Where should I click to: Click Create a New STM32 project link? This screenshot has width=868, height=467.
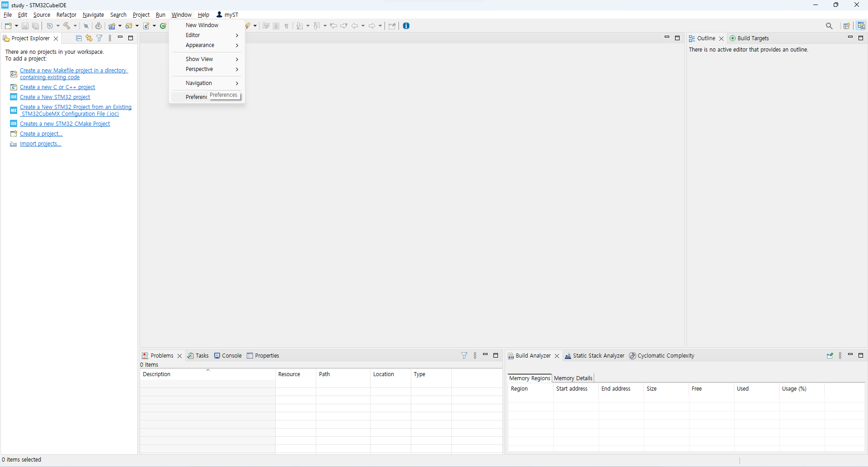55,97
